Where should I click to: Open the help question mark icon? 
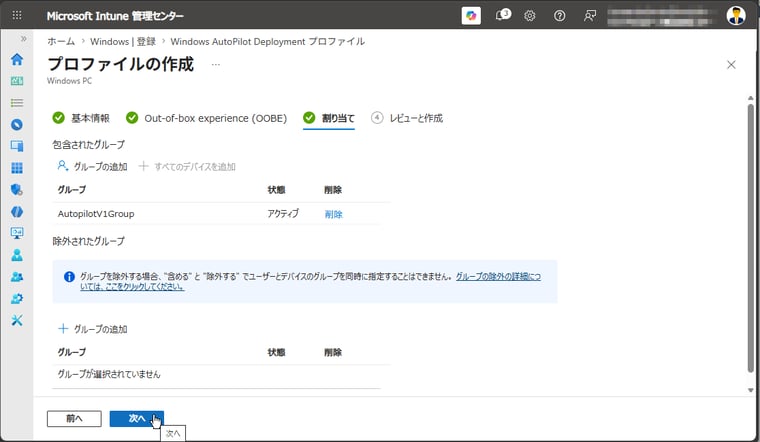click(x=559, y=16)
